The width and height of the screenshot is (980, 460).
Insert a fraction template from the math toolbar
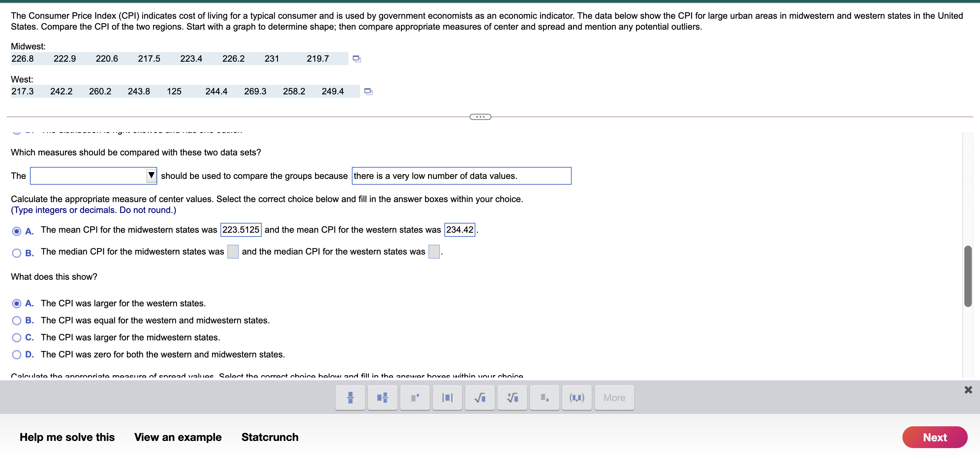click(350, 397)
